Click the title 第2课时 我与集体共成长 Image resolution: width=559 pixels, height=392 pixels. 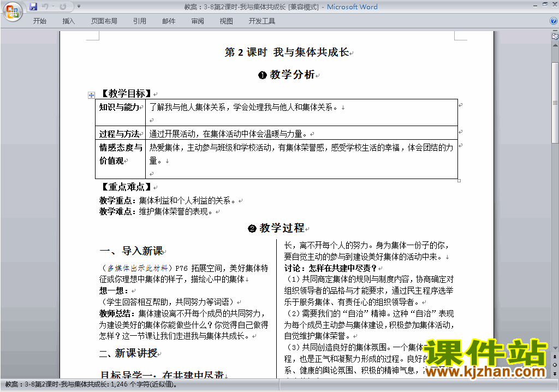pos(287,52)
